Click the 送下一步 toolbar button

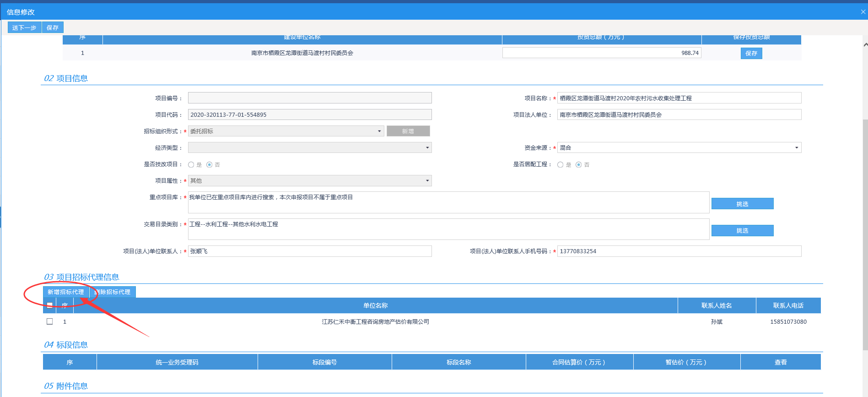click(24, 27)
